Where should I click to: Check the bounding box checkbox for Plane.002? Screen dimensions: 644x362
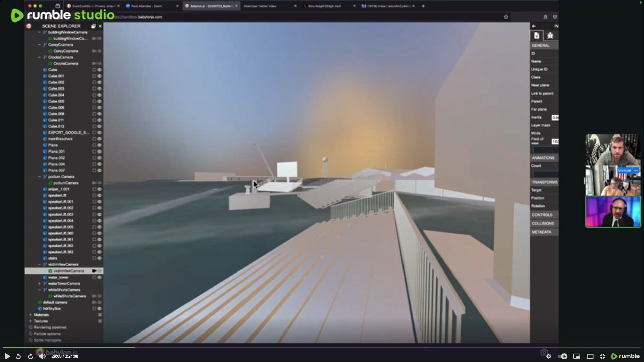click(x=94, y=158)
